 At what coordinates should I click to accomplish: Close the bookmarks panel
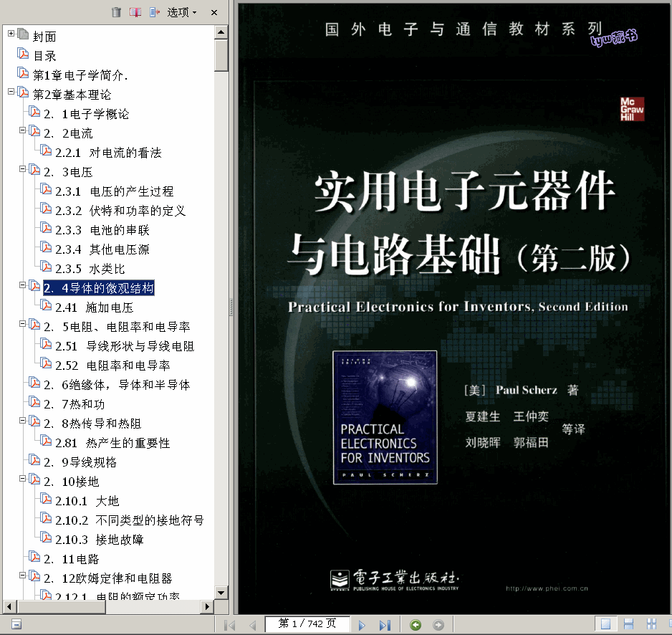click(214, 12)
